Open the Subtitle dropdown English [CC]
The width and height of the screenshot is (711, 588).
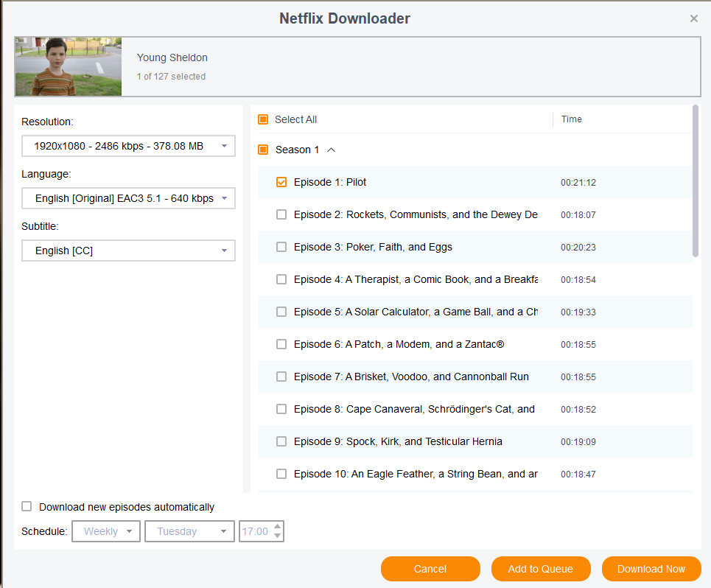coord(128,251)
